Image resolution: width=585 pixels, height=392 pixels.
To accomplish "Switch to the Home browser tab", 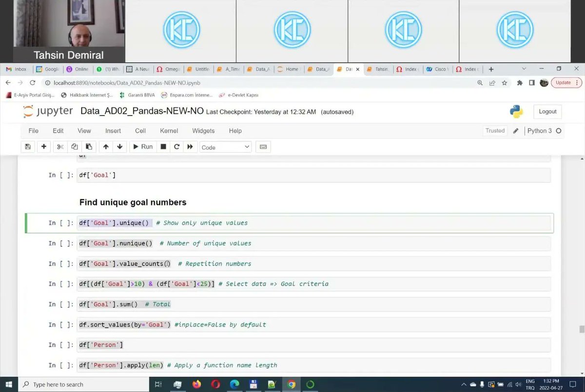I will click(289, 69).
